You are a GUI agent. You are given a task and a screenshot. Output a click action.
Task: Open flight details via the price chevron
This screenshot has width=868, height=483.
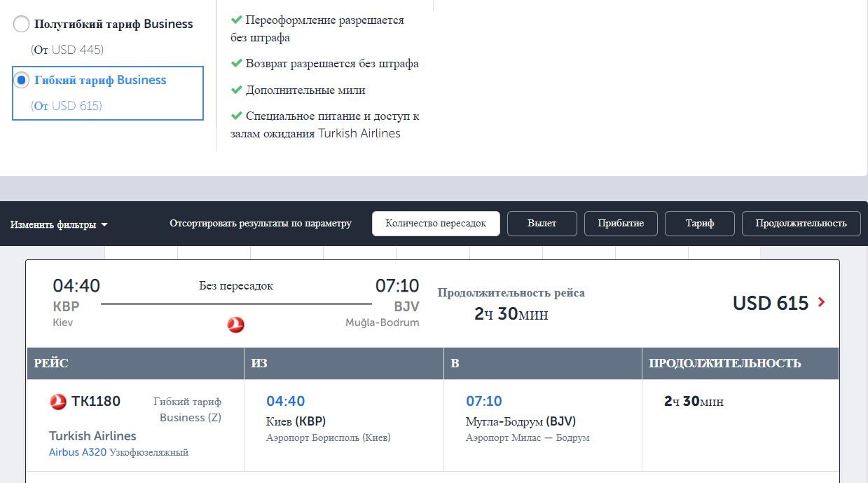(820, 303)
